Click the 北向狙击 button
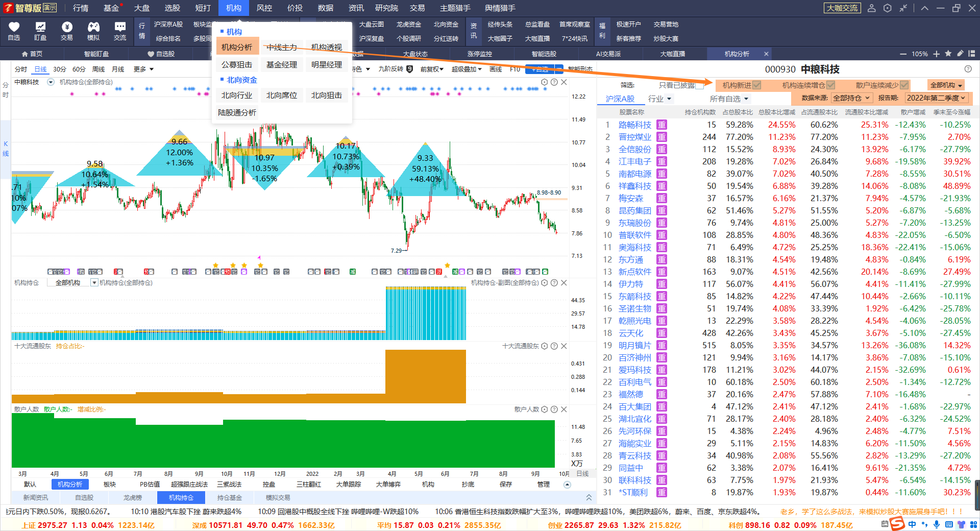The image size is (980, 531). tap(327, 95)
